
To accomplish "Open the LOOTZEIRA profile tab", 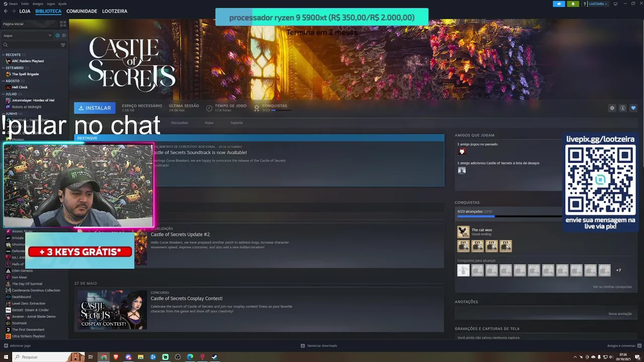I will 115,11.
